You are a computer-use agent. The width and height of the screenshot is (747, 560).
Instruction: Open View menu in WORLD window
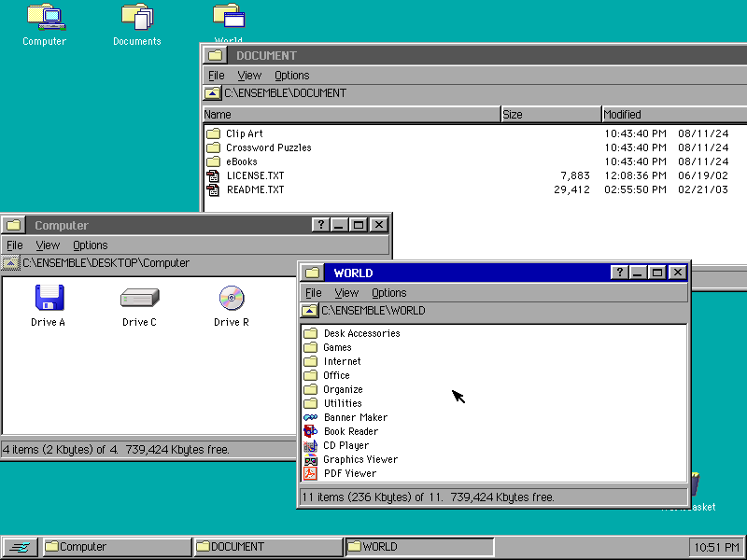tap(346, 293)
